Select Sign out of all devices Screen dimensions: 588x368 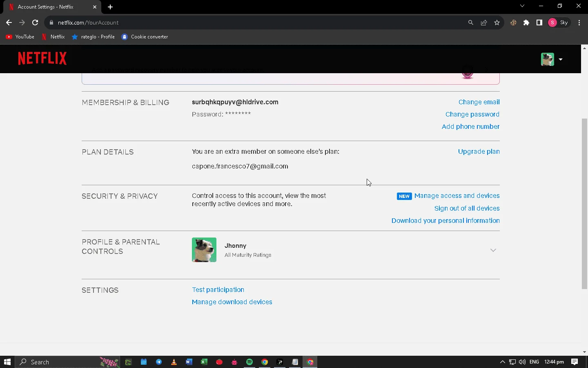point(467,209)
